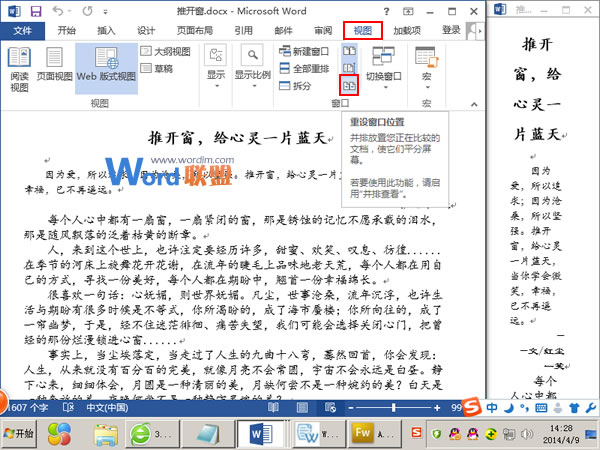The height and width of the screenshot is (450, 600).
Task: Switch to Print Layout via status bar icon
Action: (x=302, y=408)
